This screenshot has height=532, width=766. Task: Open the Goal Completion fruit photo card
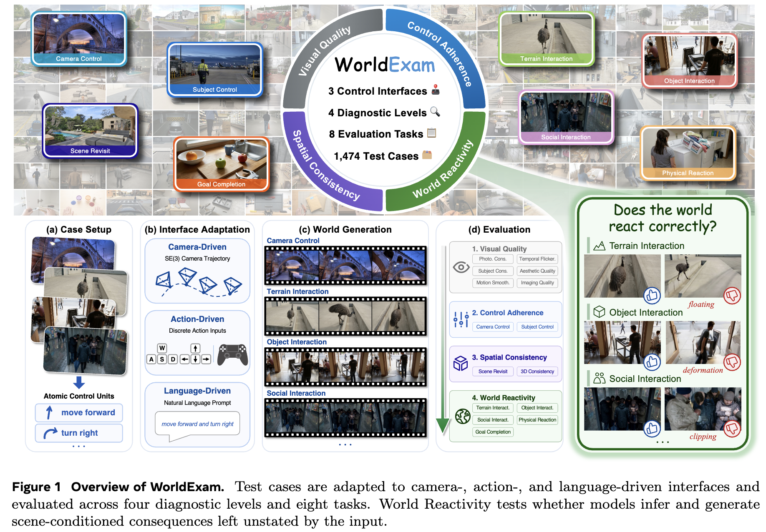[221, 164]
